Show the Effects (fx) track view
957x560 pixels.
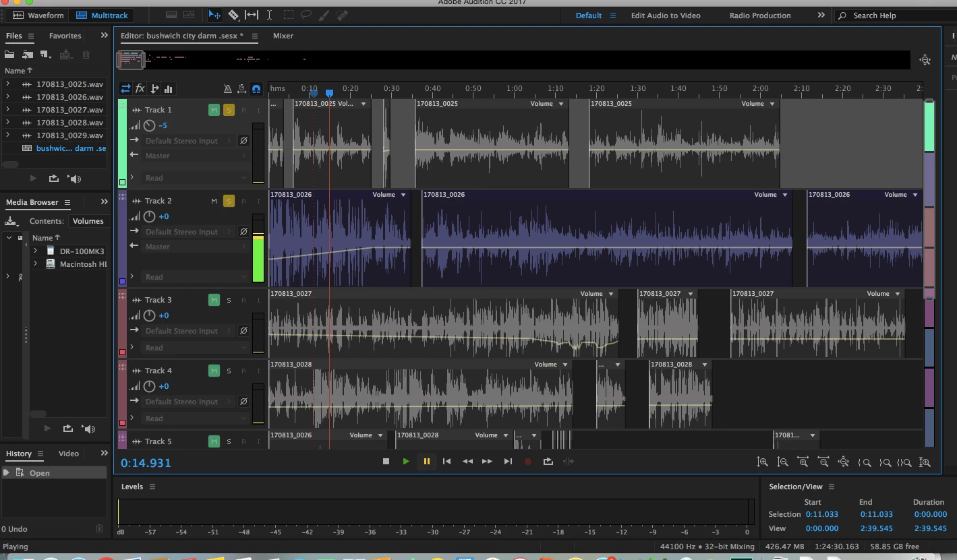tap(140, 88)
